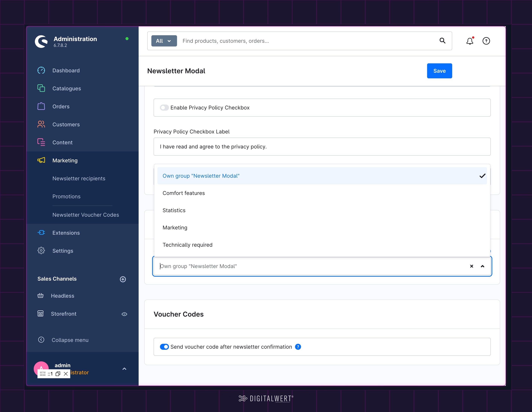Image resolution: width=532 pixels, height=412 pixels.
Task: Open Headless sales channel
Action: [x=63, y=296]
